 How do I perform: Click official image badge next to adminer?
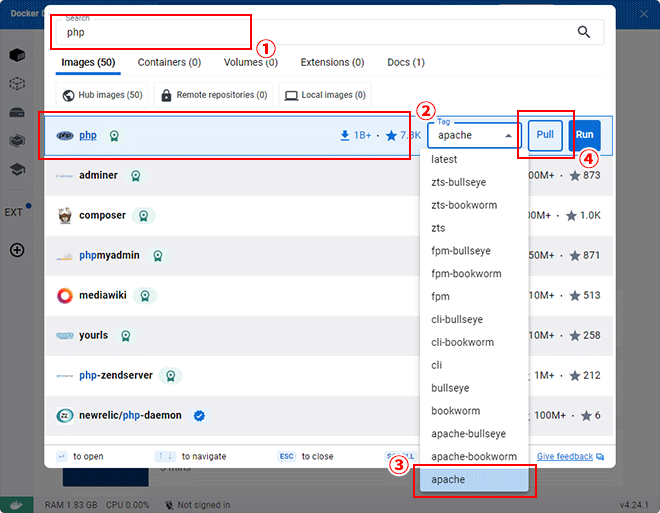click(136, 175)
